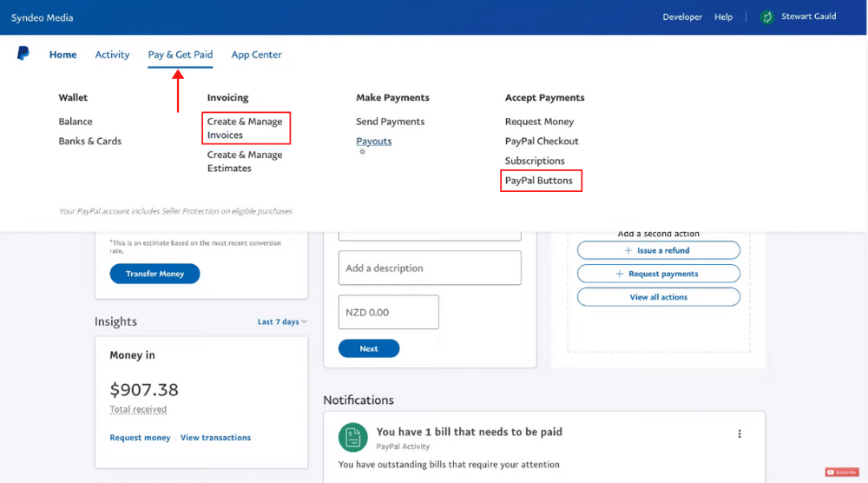This screenshot has width=868, height=483.
Task: Select Request Money under Accept Payments
Action: click(x=539, y=122)
